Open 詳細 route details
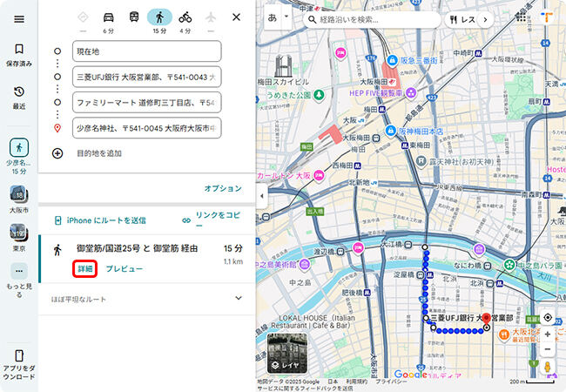 [85, 269]
